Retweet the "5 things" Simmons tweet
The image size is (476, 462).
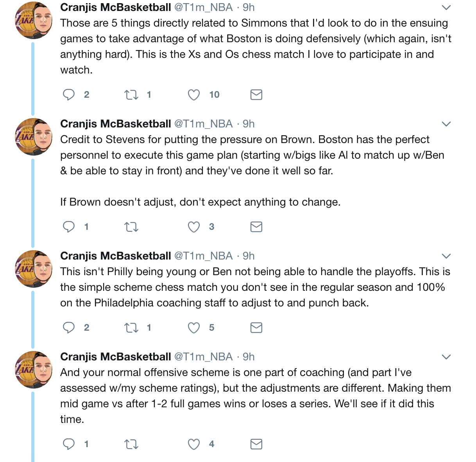click(131, 95)
